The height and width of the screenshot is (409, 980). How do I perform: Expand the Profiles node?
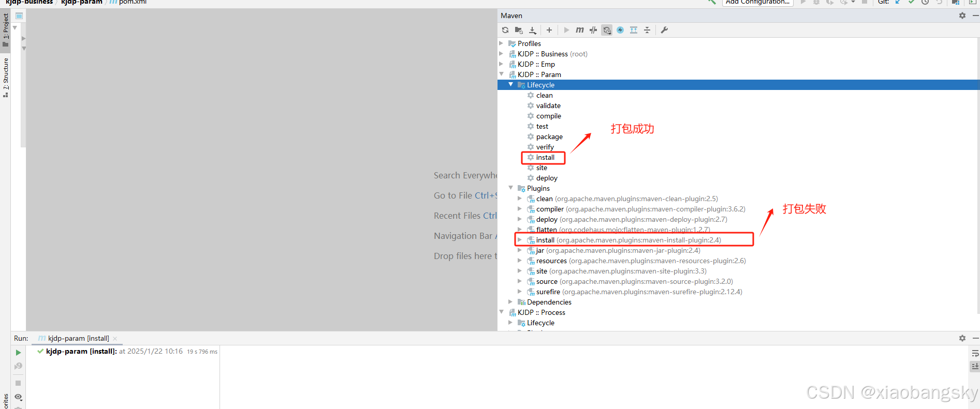point(501,43)
